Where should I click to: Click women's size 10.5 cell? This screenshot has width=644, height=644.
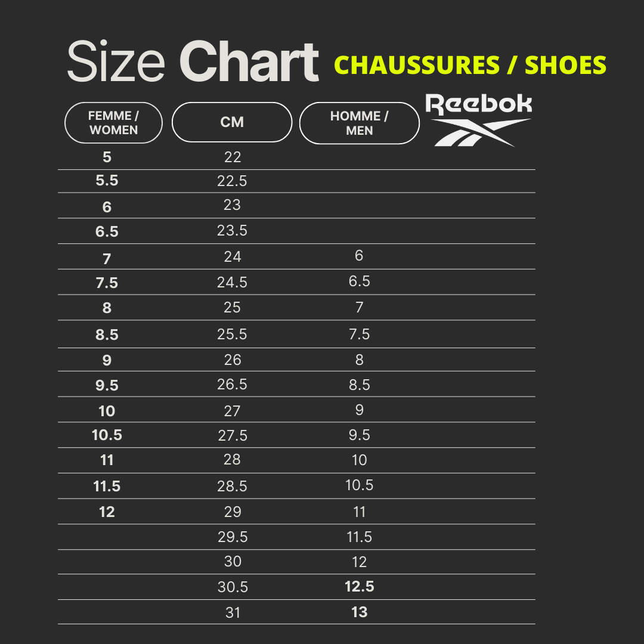click(107, 436)
